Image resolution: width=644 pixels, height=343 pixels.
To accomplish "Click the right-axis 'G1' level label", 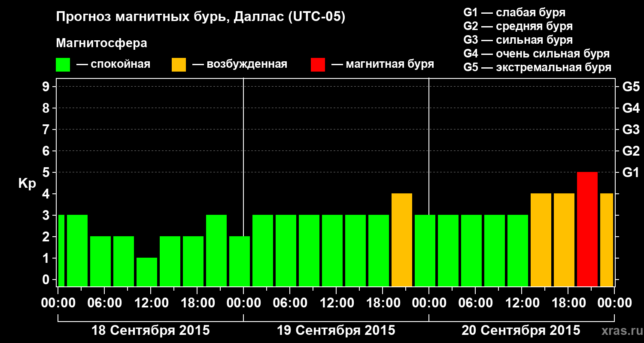I will click(631, 172).
